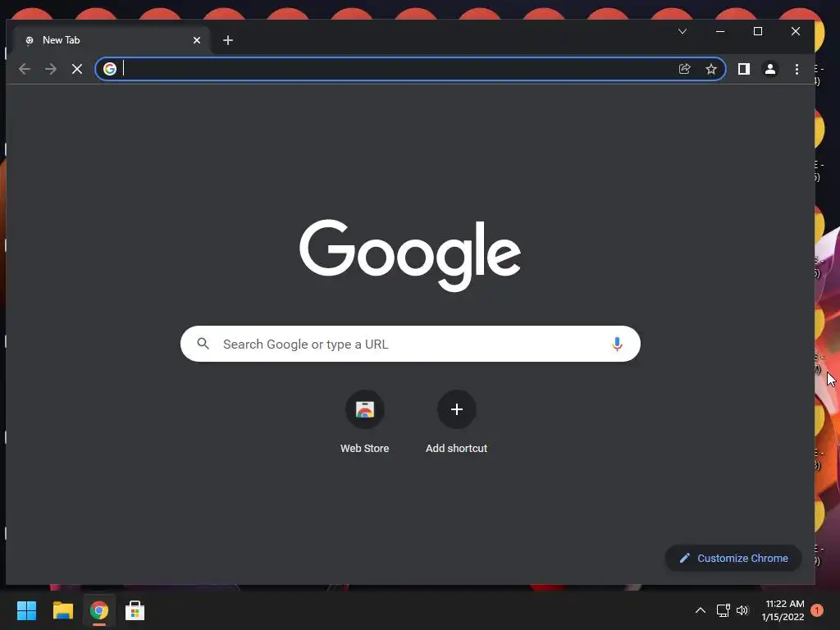Expand the tab search chevron

[682, 32]
